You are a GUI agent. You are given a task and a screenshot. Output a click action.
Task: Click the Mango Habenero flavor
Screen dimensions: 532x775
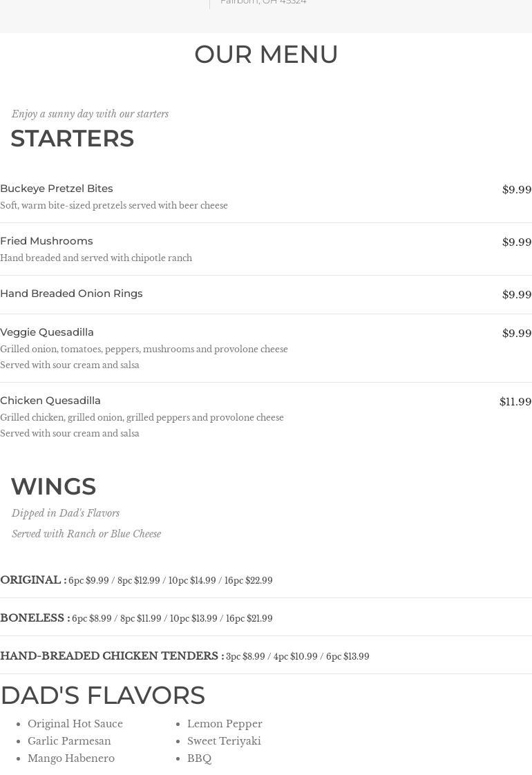tap(71, 758)
